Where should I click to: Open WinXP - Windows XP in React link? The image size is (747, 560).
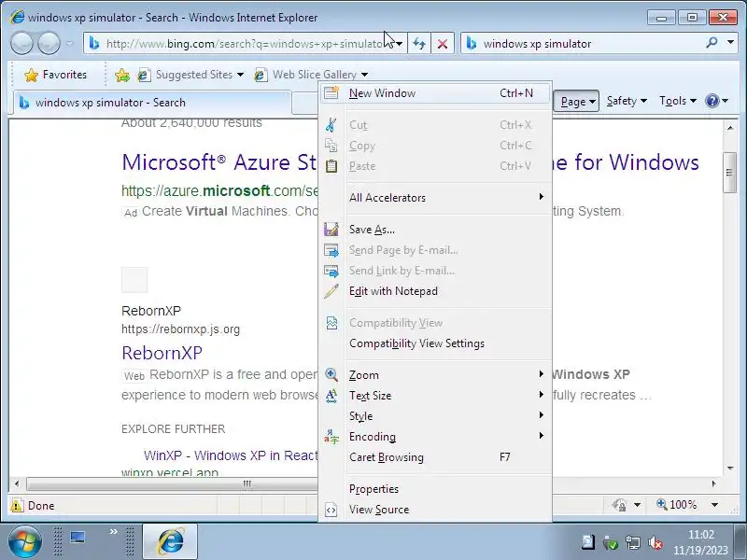point(231,455)
